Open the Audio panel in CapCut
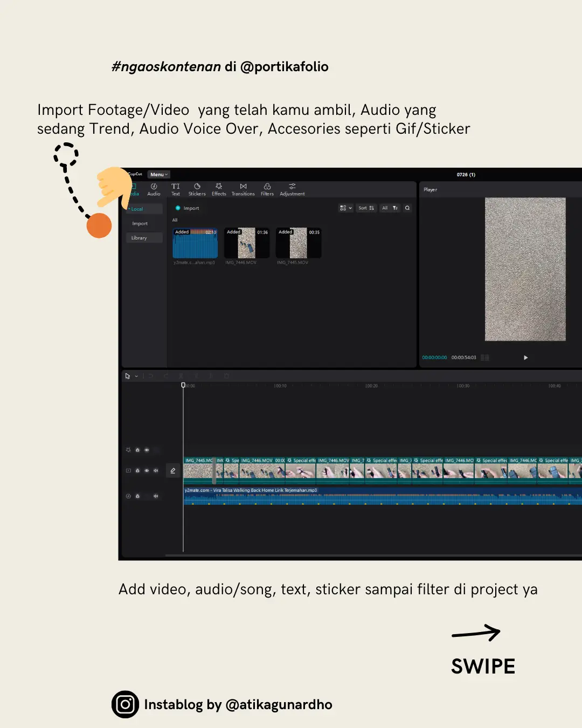Image resolution: width=582 pixels, height=728 pixels. pos(154,190)
